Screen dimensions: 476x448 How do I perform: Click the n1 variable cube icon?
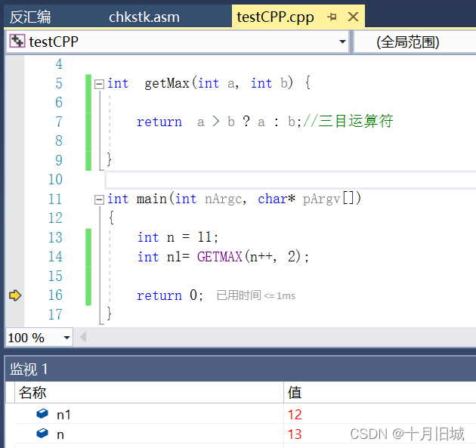tap(42, 413)
